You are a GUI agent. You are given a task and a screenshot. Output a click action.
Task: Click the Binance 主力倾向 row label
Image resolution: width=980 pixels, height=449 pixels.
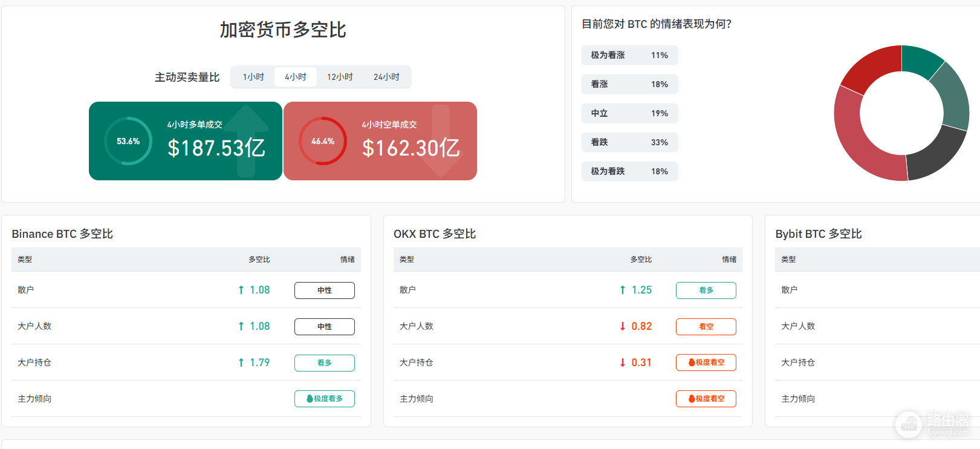34,399
